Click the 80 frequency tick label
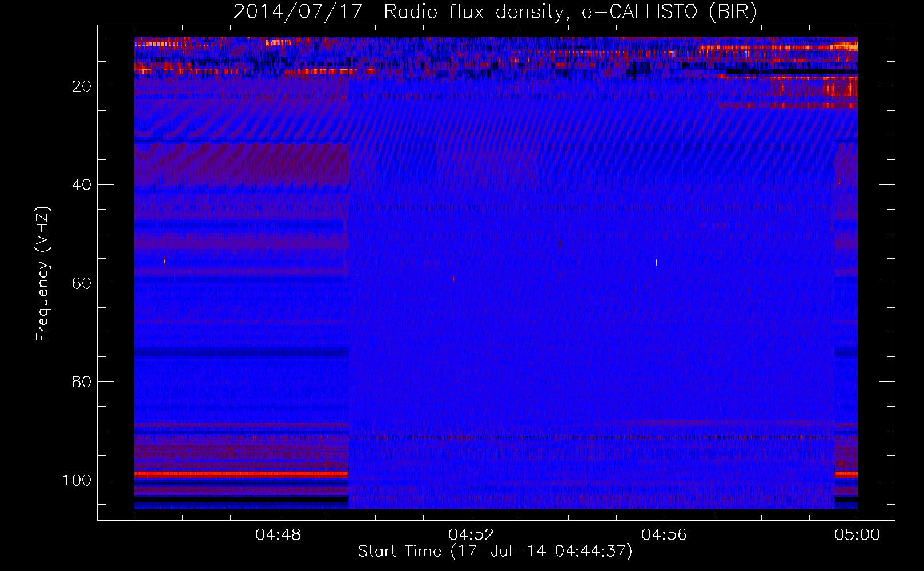Viewport: 924px width, 571px height. point(82,382)
